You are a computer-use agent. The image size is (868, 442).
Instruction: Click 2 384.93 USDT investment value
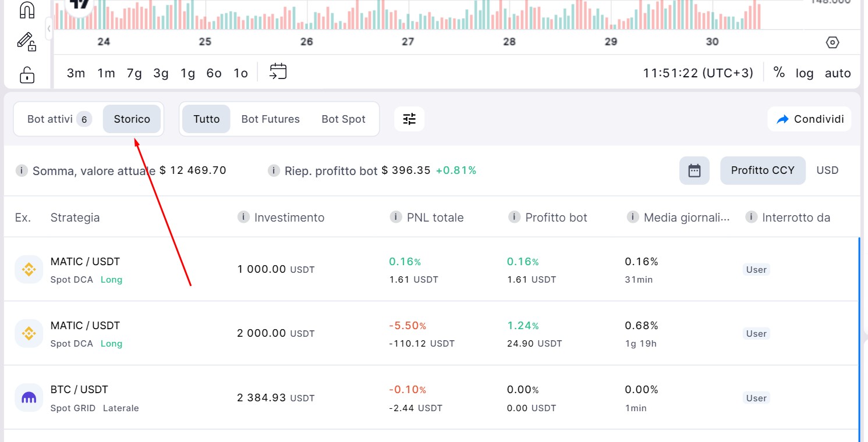(276, 398)
